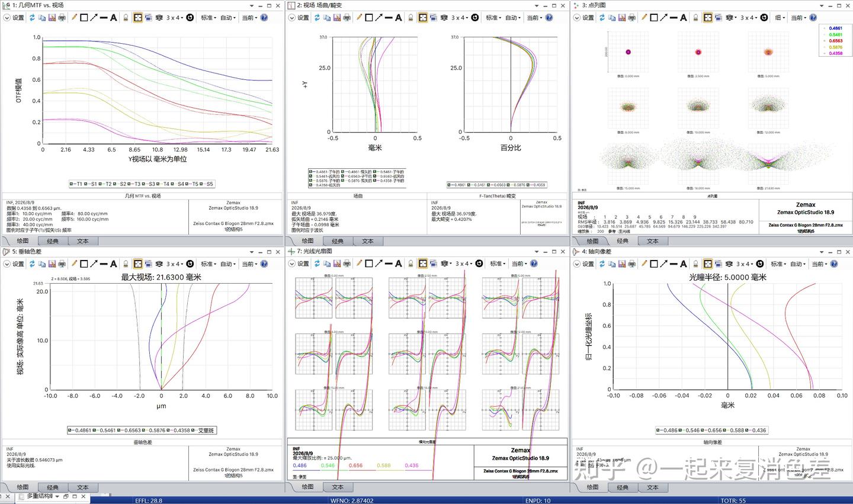This screenshot has width=853, height=504.
Task: Print the Geometric MTF vs. Field window
Action: [x=62, y=18]
